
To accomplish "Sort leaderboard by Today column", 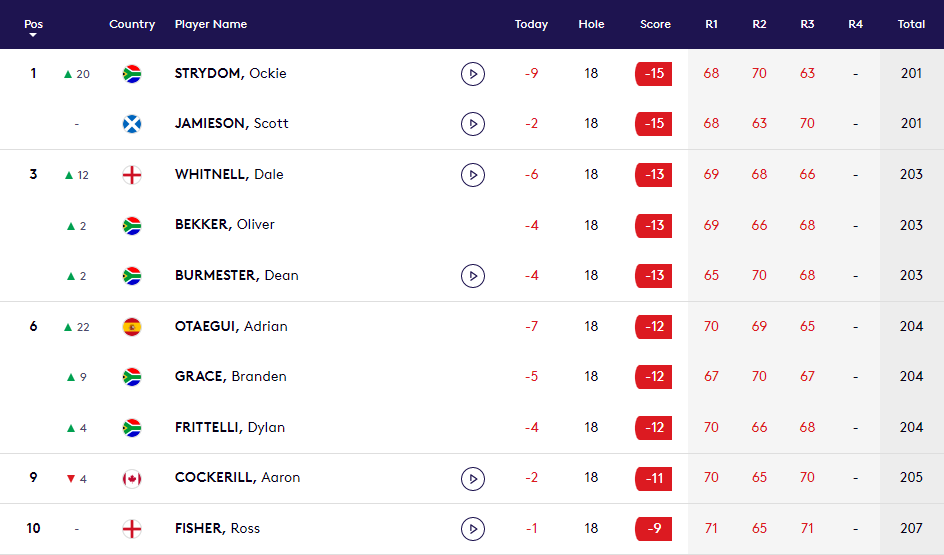I will point(531,24).
